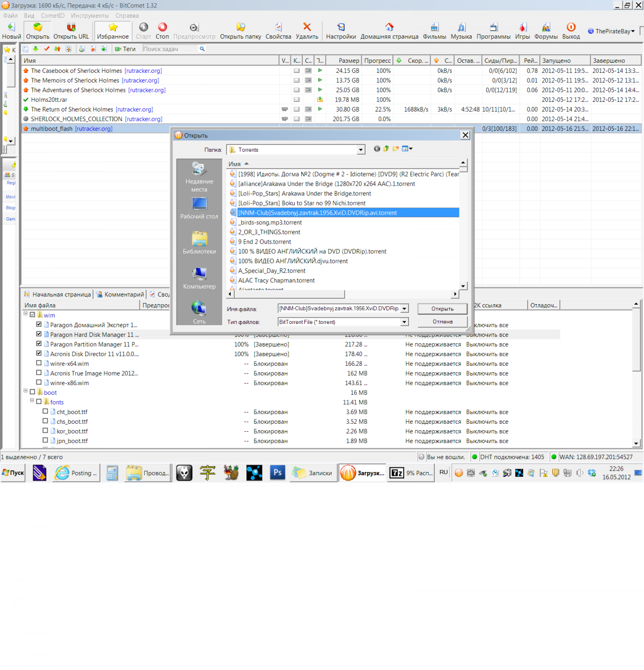Open the Избранное star icon

(113, 27)
